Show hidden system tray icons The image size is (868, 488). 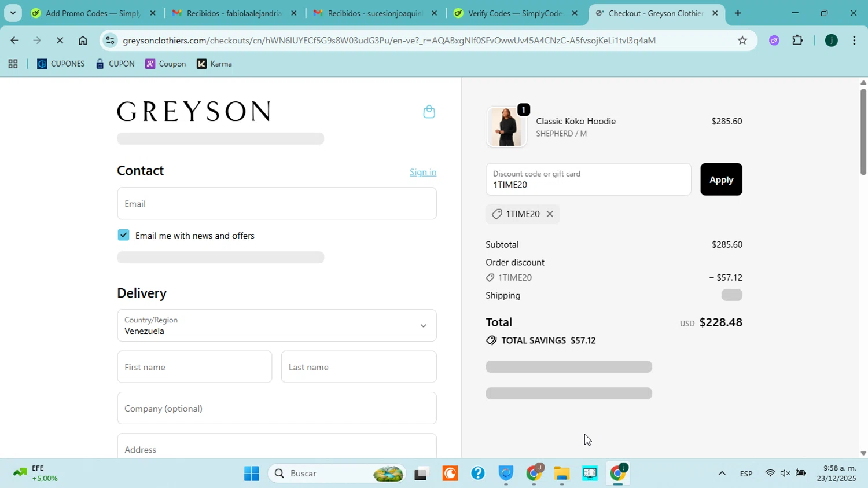(x=722, y=474)
